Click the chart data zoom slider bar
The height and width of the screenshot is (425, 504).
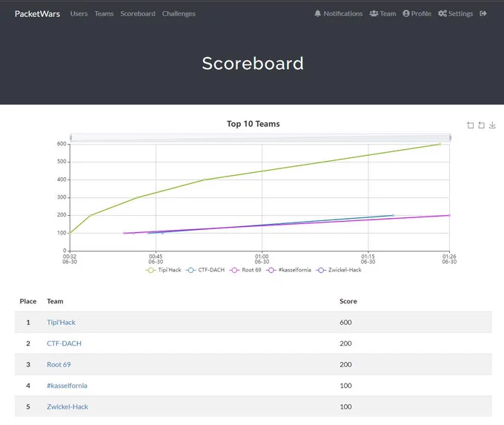(x=260, y=138)
